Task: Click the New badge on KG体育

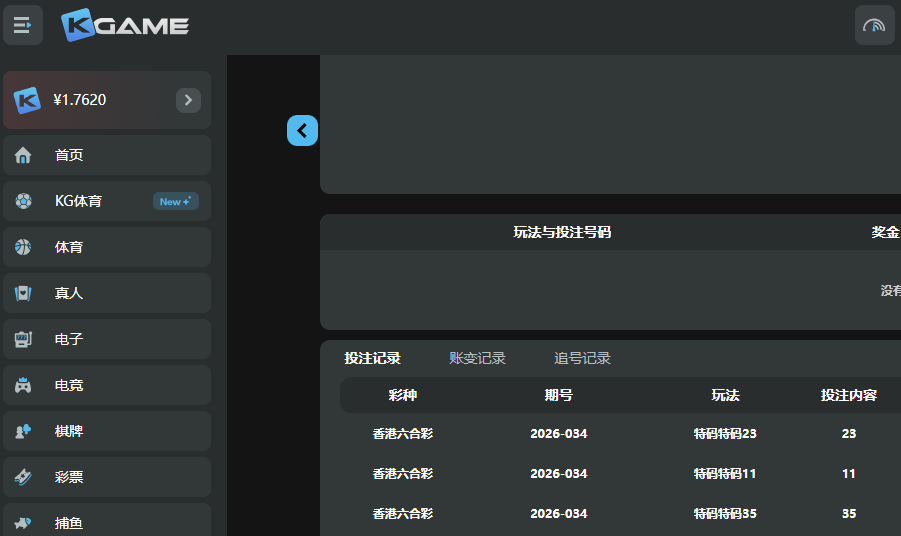Action: pos(175,201)
